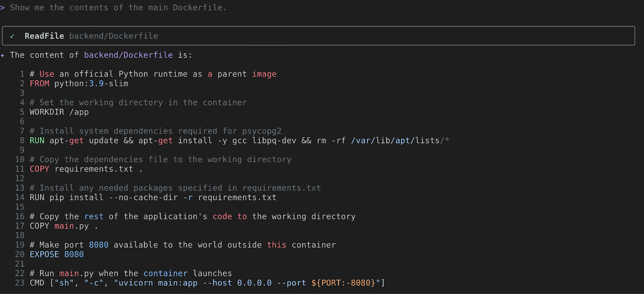Screen dimensions: 644x294
Task: Click line number 1 in the gutter
Action: click(22, 74)
